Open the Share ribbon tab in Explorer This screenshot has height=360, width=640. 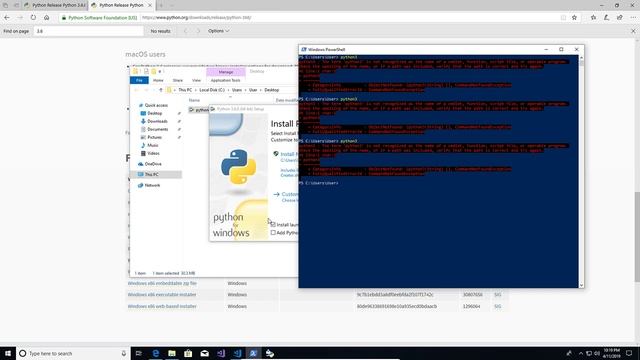click(178, 80)
